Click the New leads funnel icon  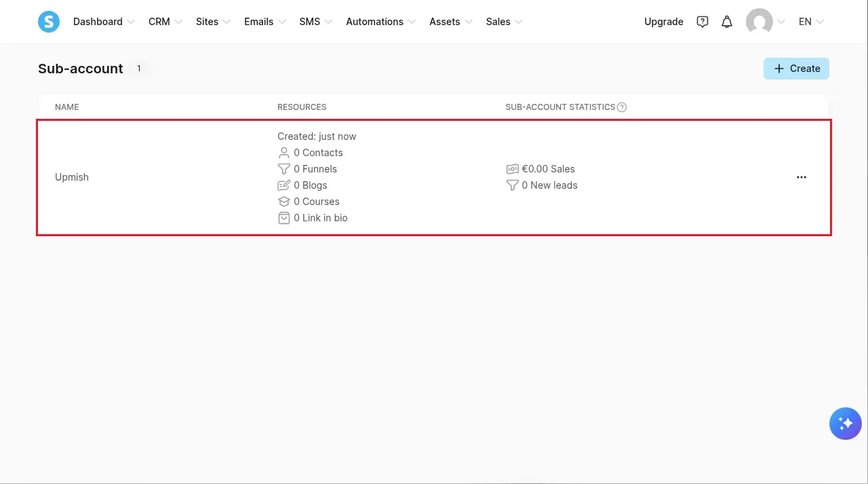click(512, 185)
